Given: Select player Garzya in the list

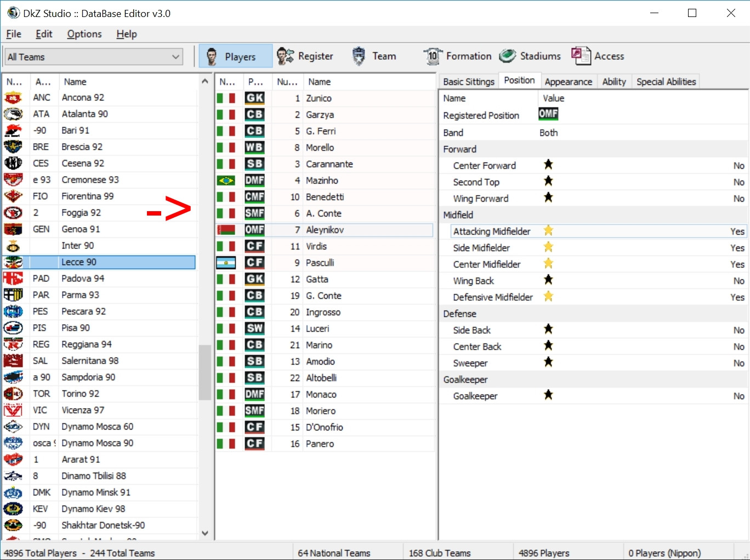Looking at the screenshot, I should 325,115.
